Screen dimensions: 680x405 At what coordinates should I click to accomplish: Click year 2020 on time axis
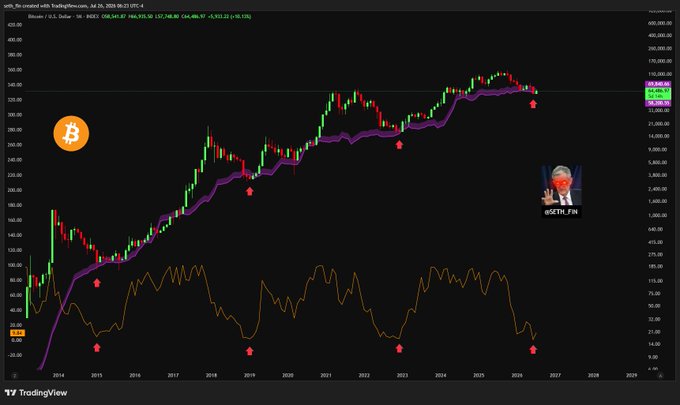[288, 376]
